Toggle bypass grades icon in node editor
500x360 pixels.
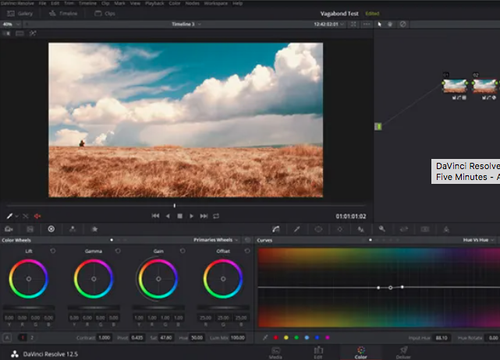coord(403,24)
